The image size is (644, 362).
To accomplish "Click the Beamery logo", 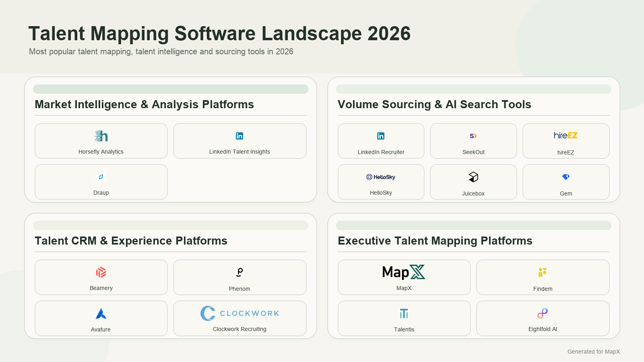I will click(101, 272).
